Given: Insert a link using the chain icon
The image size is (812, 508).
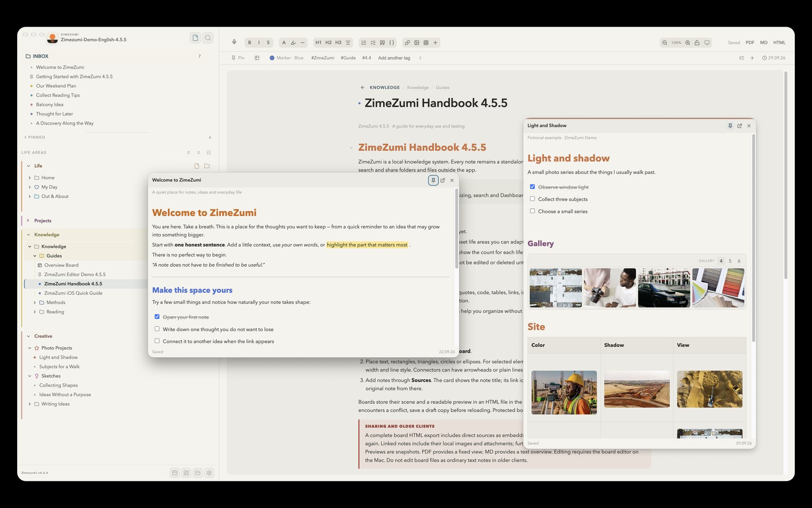Looking at the screenshot, I should [x=407, y=42].
